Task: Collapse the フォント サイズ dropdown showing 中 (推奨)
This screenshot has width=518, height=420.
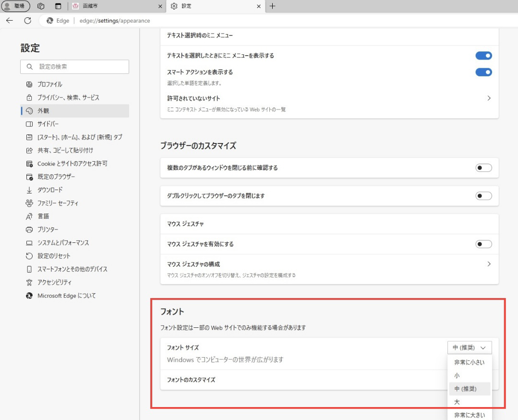Action: tap(469, 348)
